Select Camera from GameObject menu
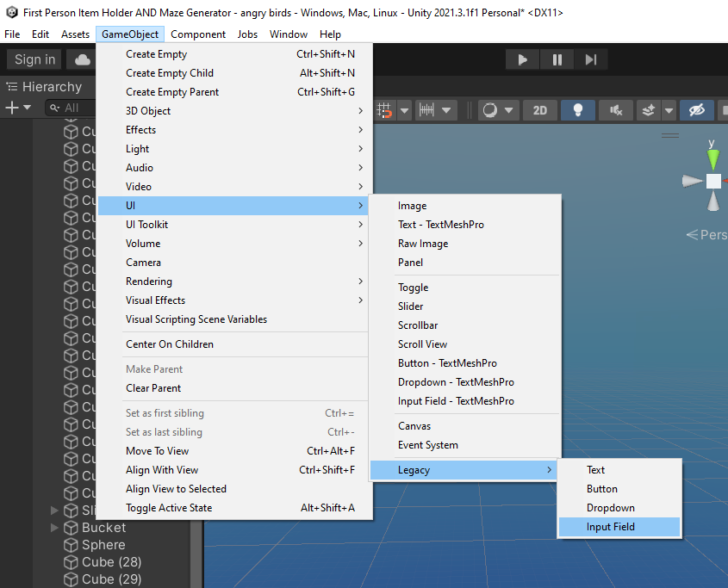This screenshot has height=588, width=728. pos(234,263)
